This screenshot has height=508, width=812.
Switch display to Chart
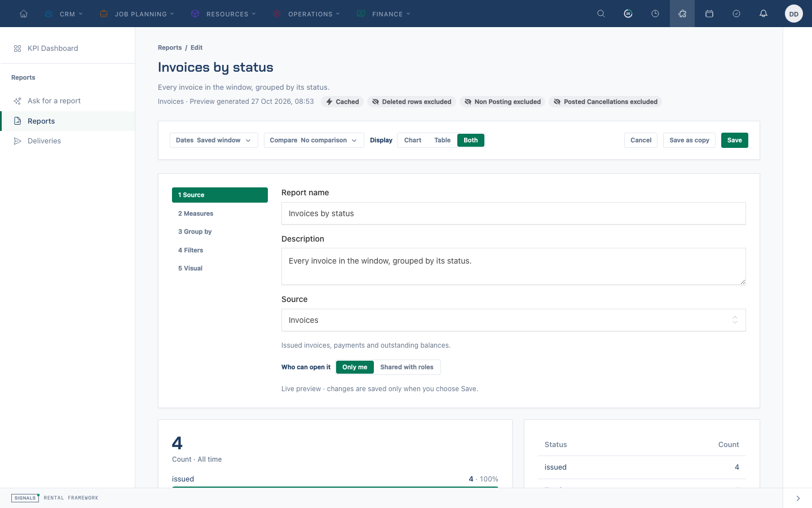point(413,140)
